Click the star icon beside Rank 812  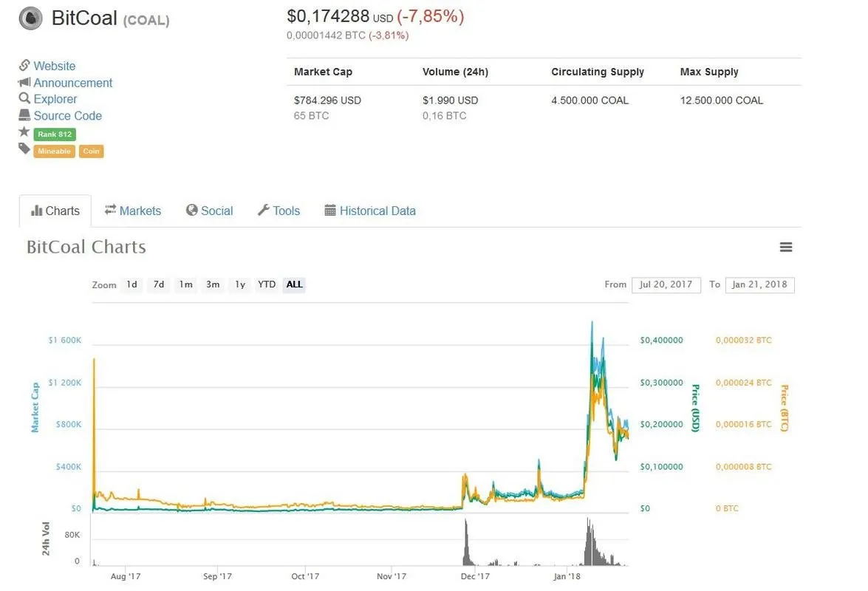tap(24, 131)
